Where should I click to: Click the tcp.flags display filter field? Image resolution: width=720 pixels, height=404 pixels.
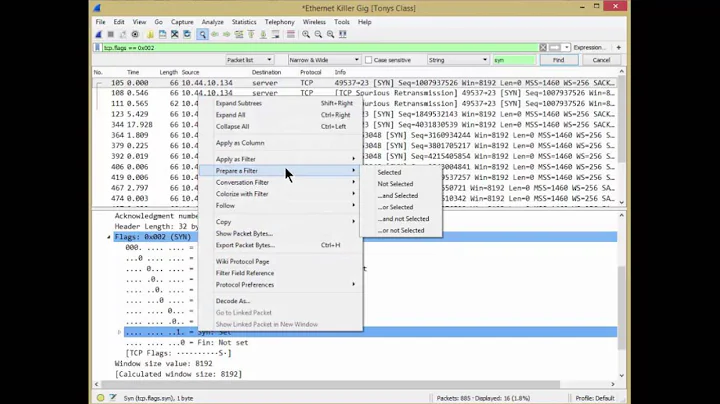pyautogui.click(x=320, y=48)
